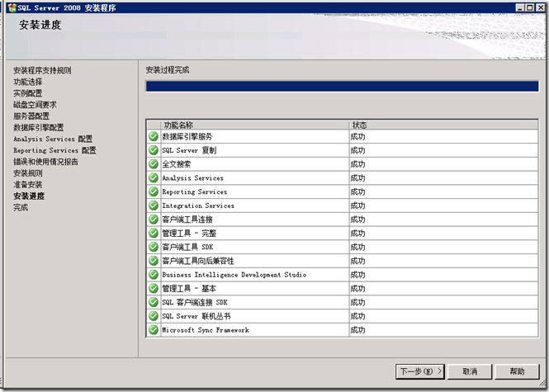Click the Microsoft Sync Framework feature name
Image resolution: width=549 pixels, height=392 pixels.
(x=206, y=330)
